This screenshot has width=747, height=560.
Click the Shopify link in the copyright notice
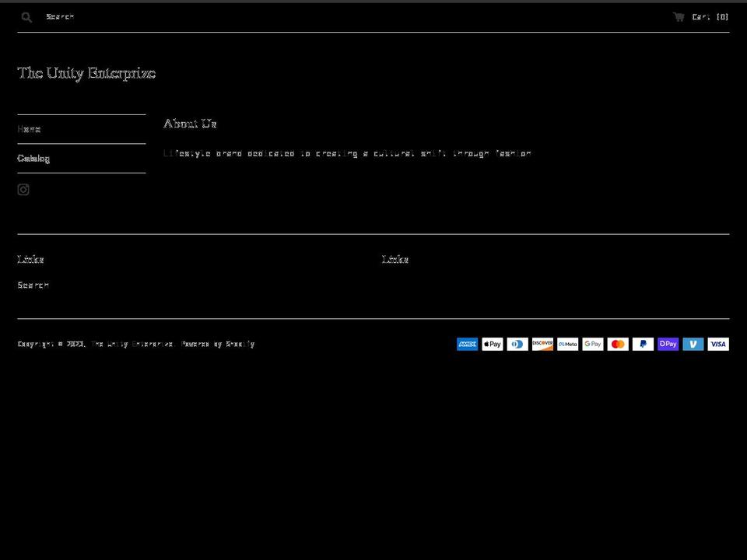(240, 344)
